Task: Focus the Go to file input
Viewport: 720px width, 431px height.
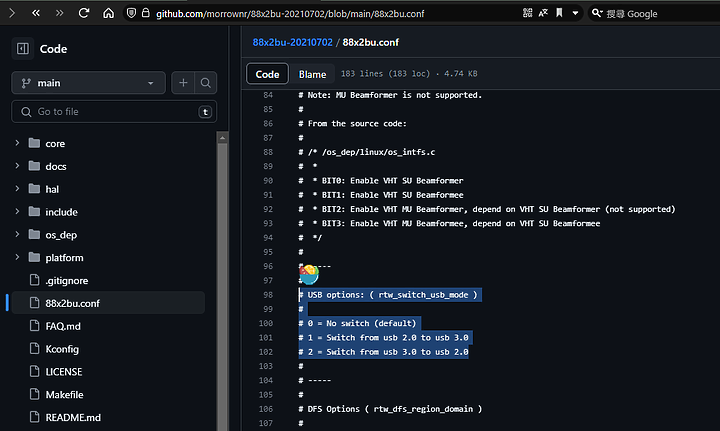Action: (114, 112)
